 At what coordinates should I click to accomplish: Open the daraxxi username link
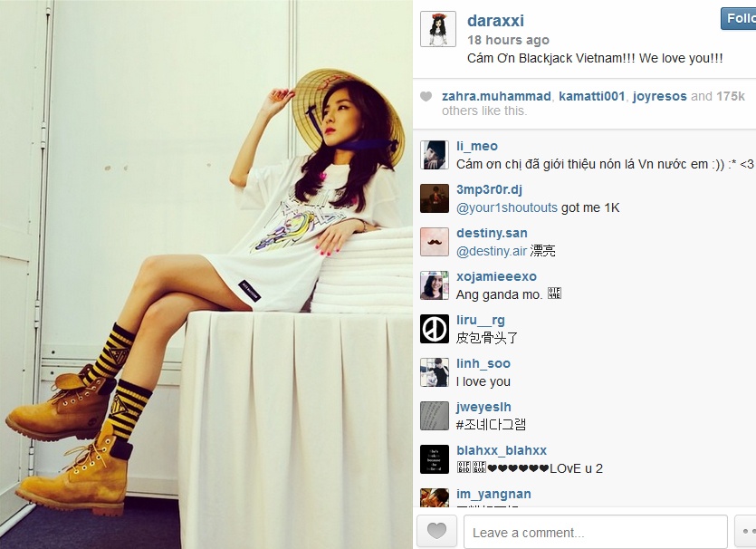[495, 21]
